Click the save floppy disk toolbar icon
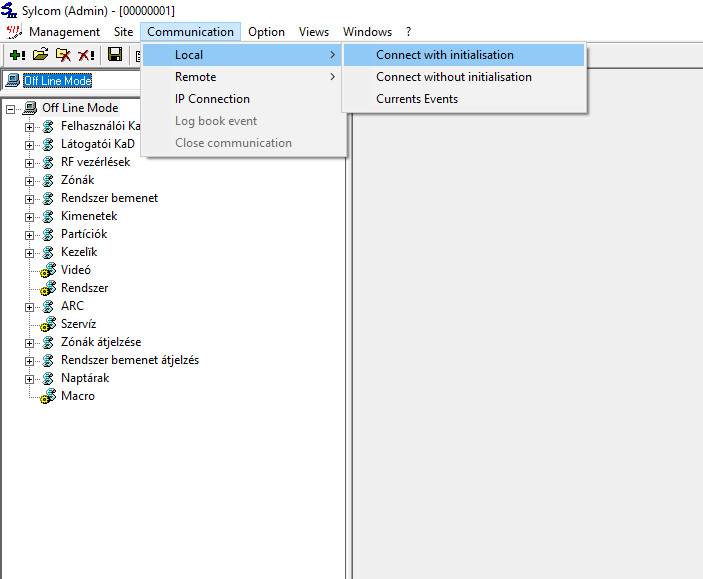Image resolution: width=703 pixels, height=579 pixels. (115, 55)
